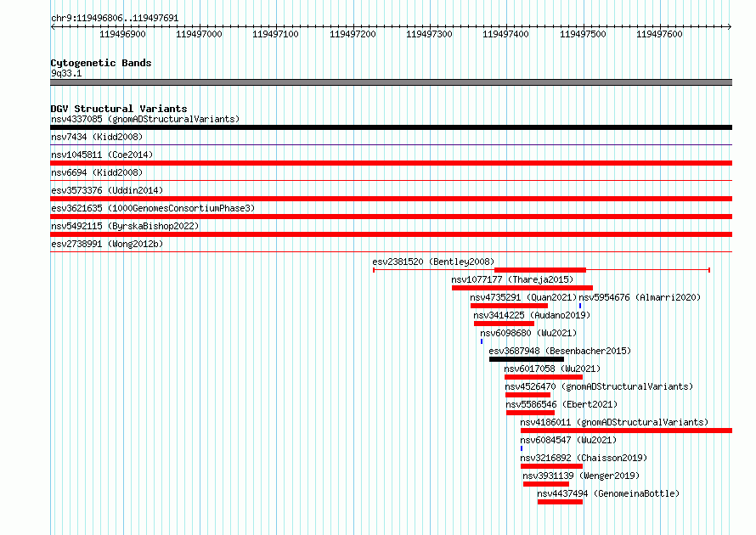The image size is (756, 535).
Task: Open nsv6084547 (Wu2021) label
Action: [568, 440]
